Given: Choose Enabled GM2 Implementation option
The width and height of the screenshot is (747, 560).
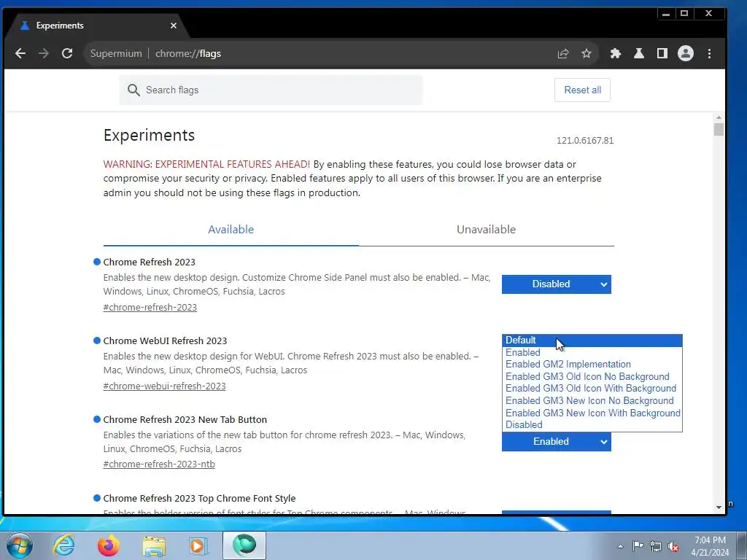Looking at the screenshot, I should pyautogui.click(x=592, y=365).
